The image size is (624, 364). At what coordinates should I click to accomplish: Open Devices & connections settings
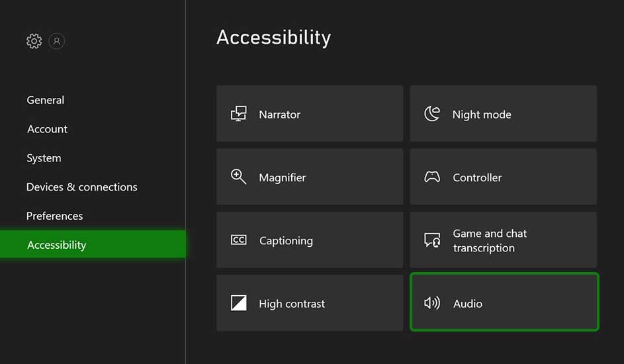82,187
